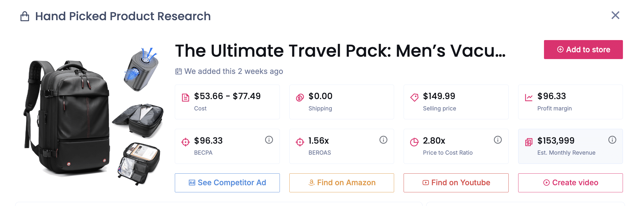Click the shopping bag icon in the header
Viewport: 644px width, 206px height.
pos(25,16)
